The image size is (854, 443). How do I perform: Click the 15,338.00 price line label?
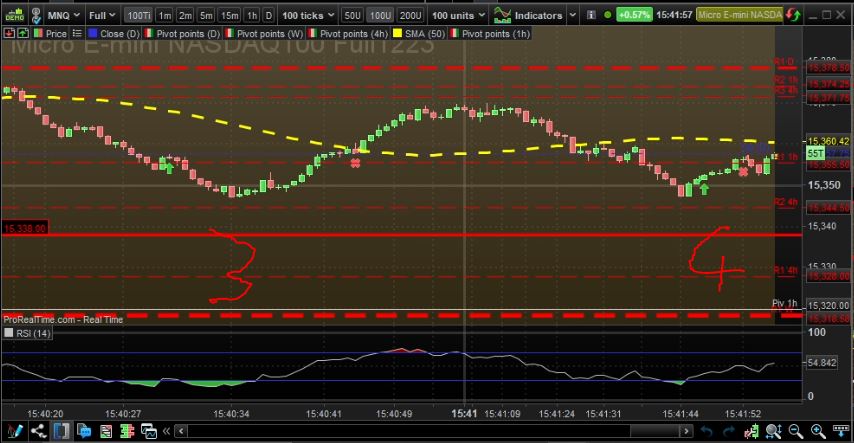tap(25, 228)
